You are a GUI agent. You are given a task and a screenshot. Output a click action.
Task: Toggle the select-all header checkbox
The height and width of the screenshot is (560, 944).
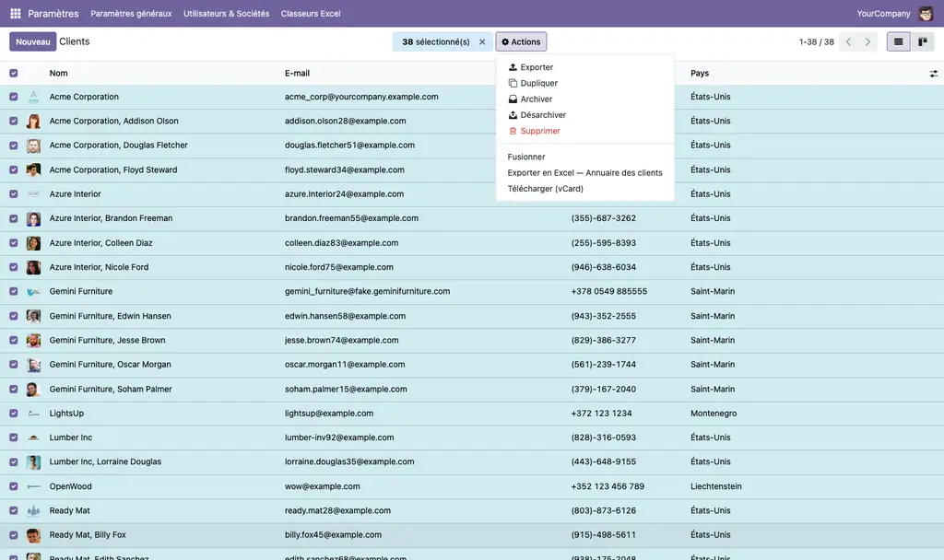(13, 74)
